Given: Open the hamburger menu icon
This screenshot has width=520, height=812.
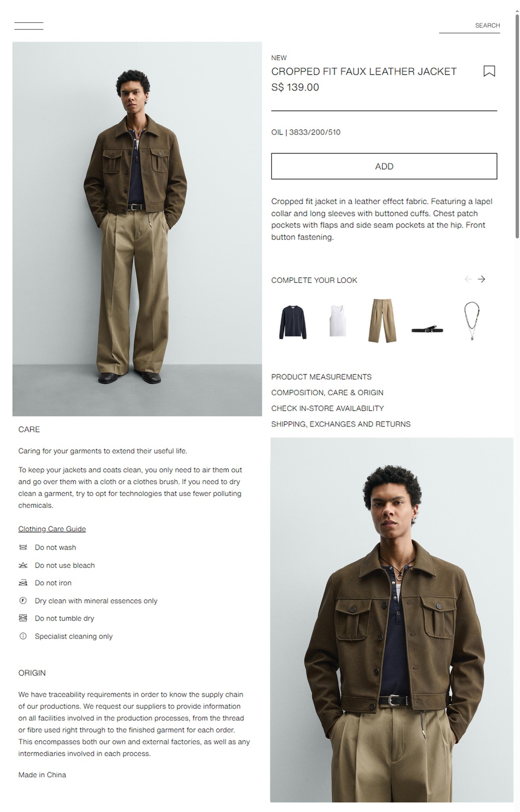Looking at the screenshot, I should coord(29,26).
